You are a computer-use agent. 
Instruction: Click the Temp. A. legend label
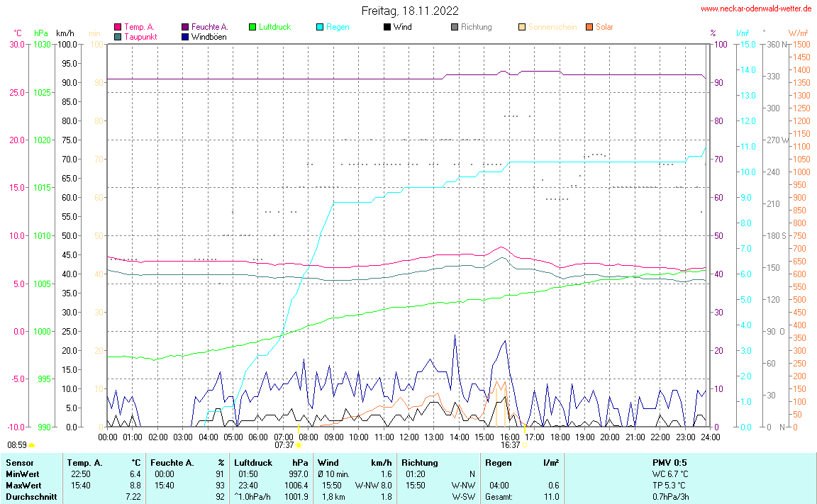pos(139,27)
